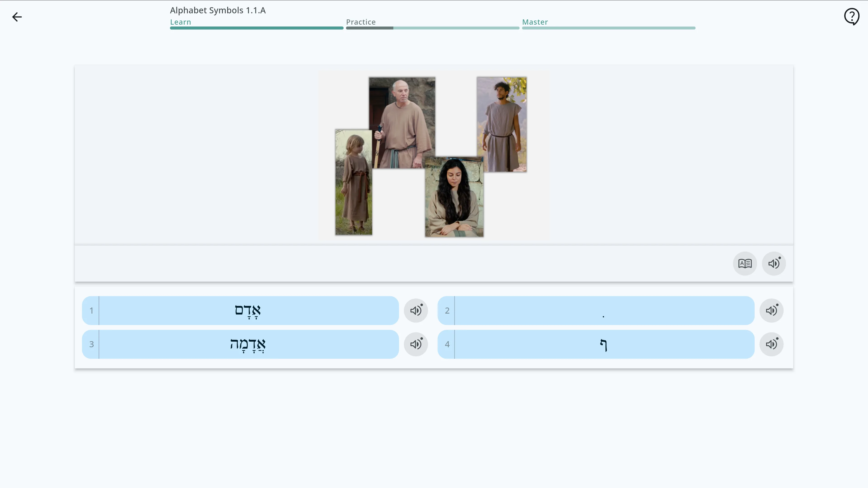Open the help question mark icon
The height and width of the screenshot is (488, 868).
point(851,16)
